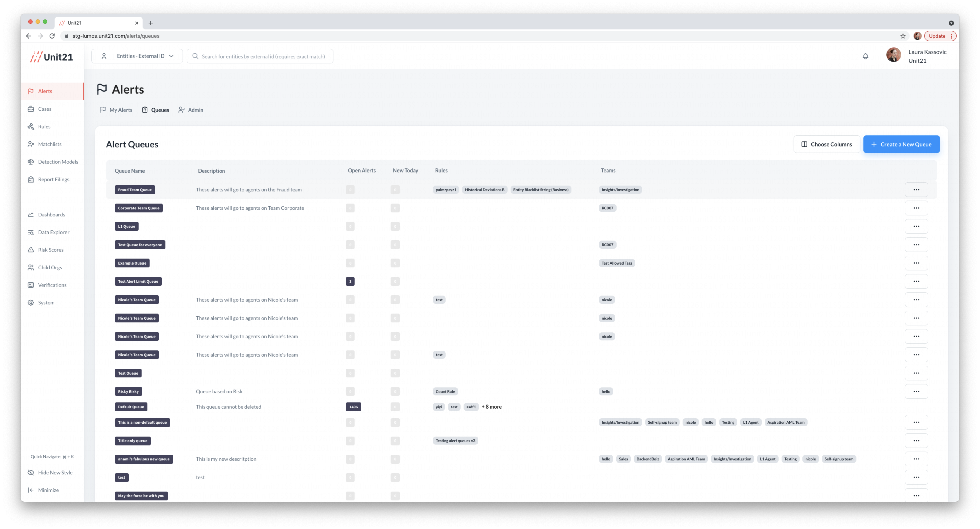Open Detection Models page

[58, 162]
